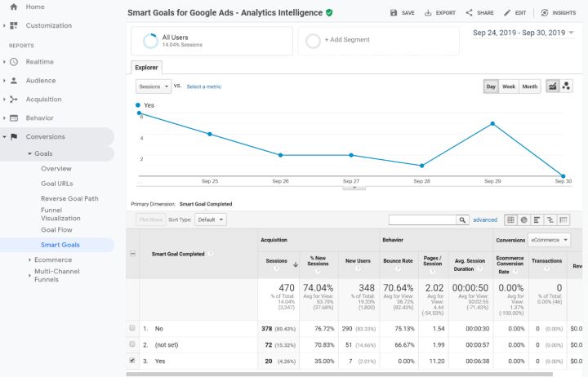
Task: Open the date range picker
Action: (523, 33)
